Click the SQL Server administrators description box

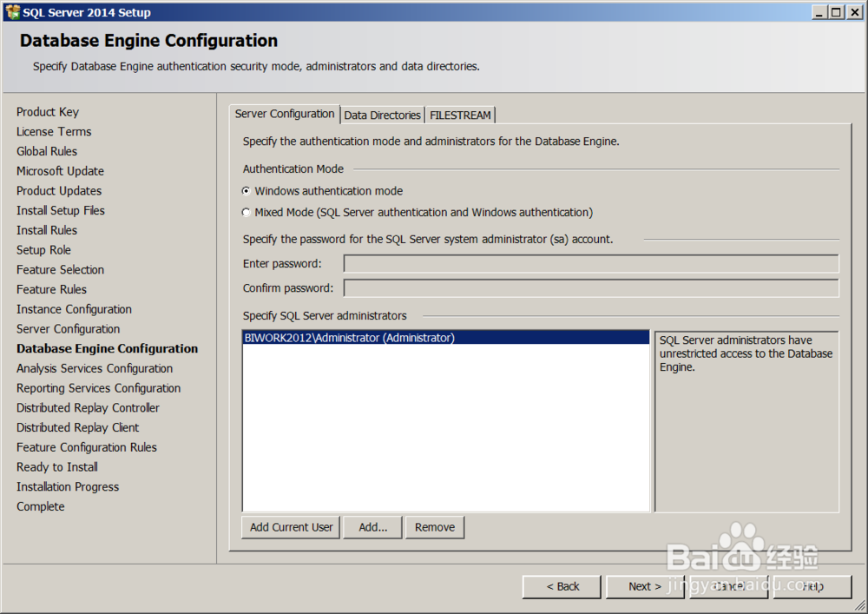coord(746,421)
